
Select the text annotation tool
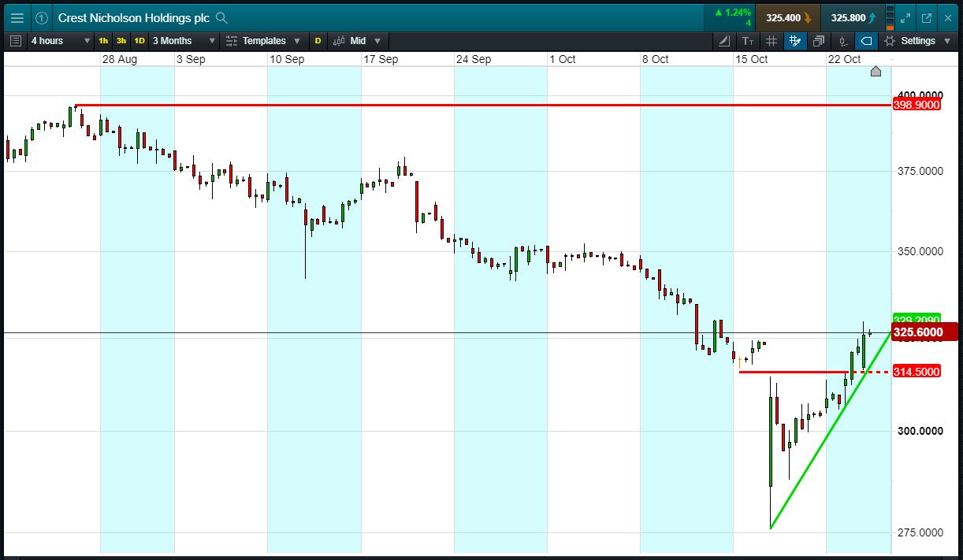click(748, 40)
